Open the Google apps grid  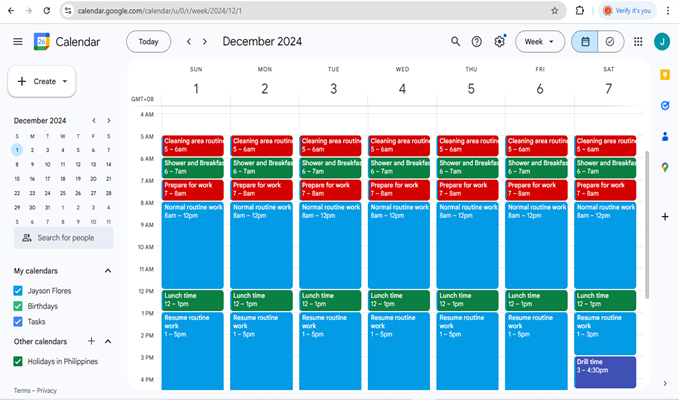point(638,41)
